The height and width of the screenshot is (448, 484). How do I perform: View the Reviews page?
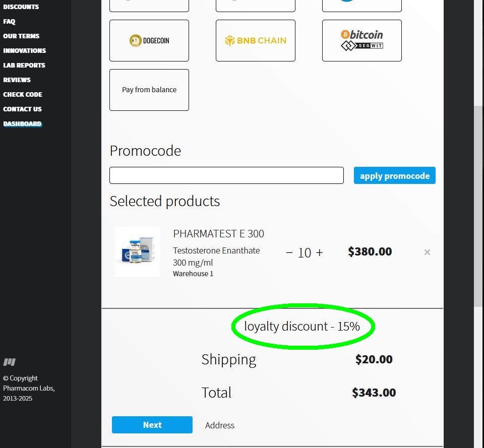click(x=17, y=80)
